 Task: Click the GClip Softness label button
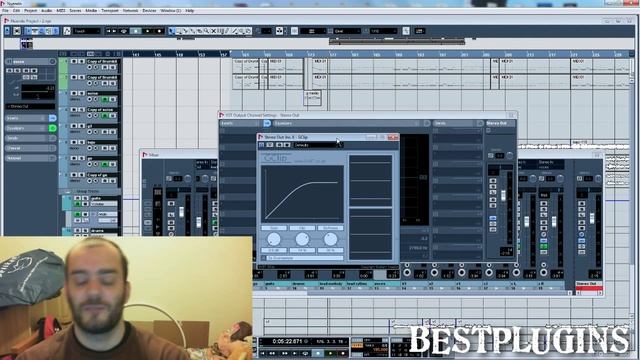point(330,228)
